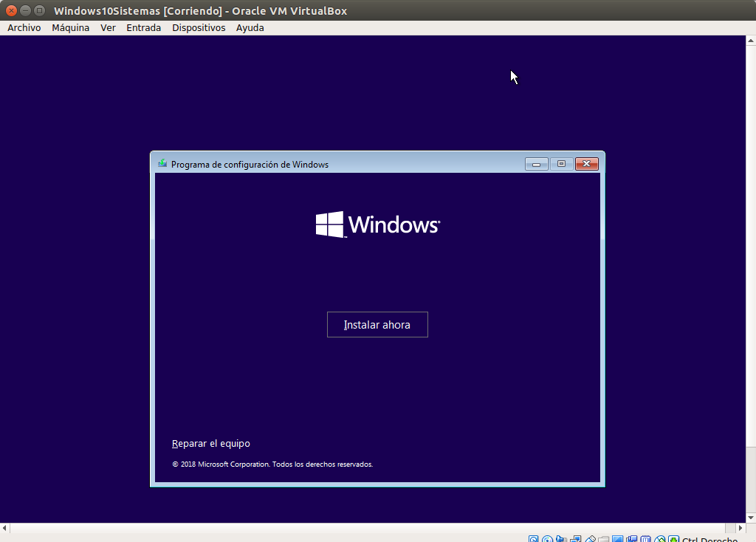This screenshot has width=756, height=542.
Task: Click the horizontal scrollbar right arrow
Action: click(x=740, y=528)
